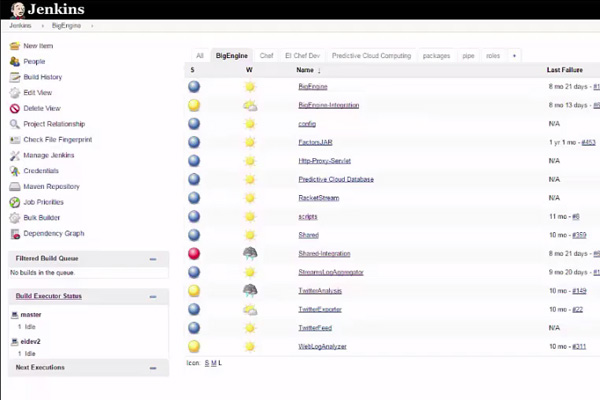Click the Jenkins breadcrumb link

click(20, 26)
